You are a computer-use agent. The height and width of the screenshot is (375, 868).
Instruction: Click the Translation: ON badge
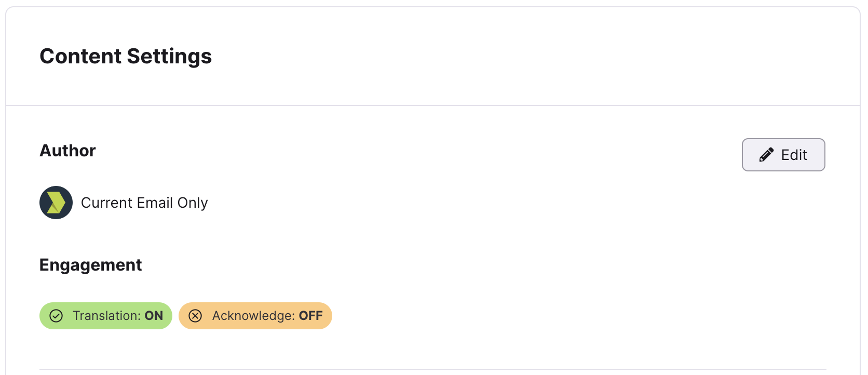tap(106, 316)
